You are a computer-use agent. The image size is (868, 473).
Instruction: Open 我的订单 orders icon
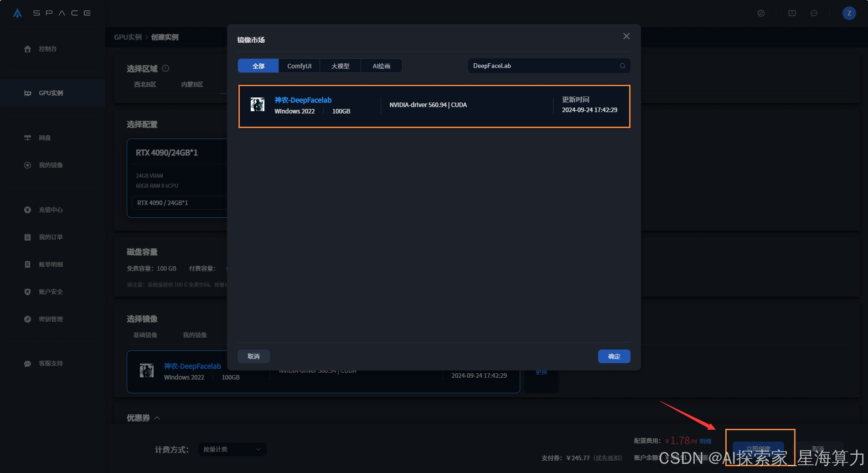tap(27, 237)
